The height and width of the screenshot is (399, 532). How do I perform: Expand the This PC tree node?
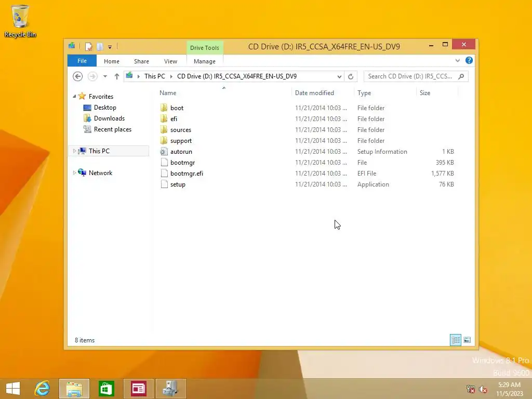point(74,151)
